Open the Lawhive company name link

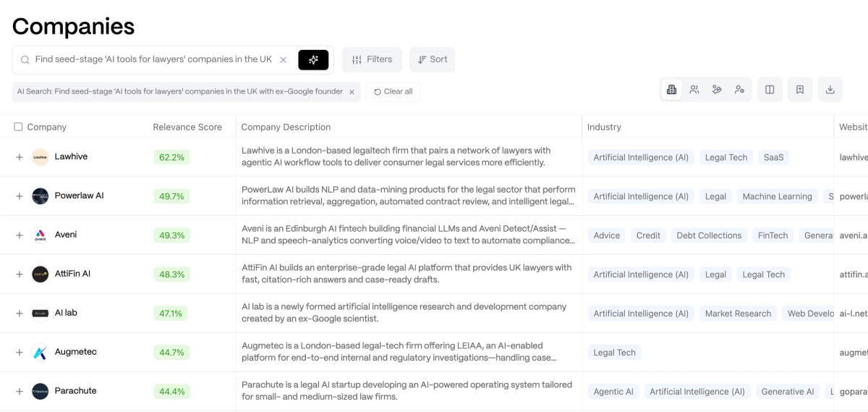pyautogui.click(x=71, y=156)
